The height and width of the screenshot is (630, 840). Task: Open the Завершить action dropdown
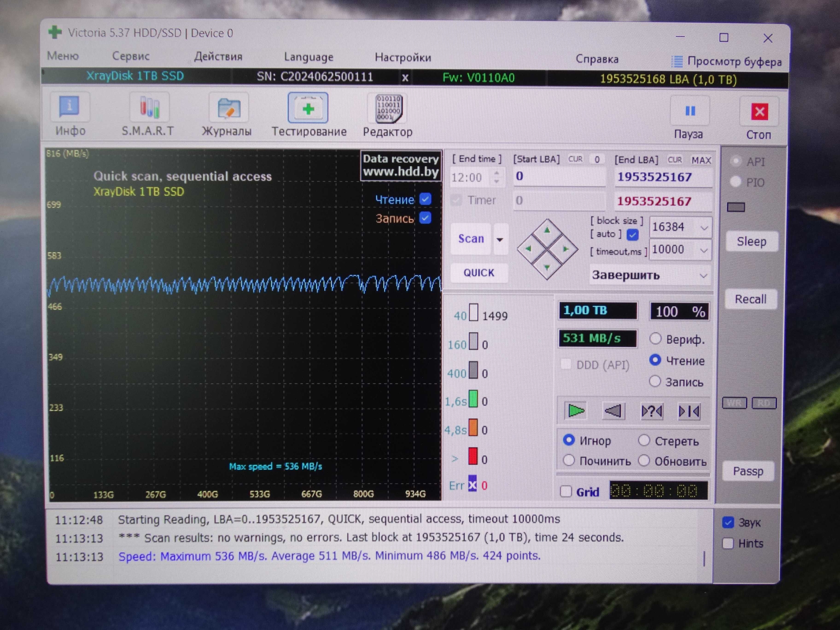coord(650,275)
